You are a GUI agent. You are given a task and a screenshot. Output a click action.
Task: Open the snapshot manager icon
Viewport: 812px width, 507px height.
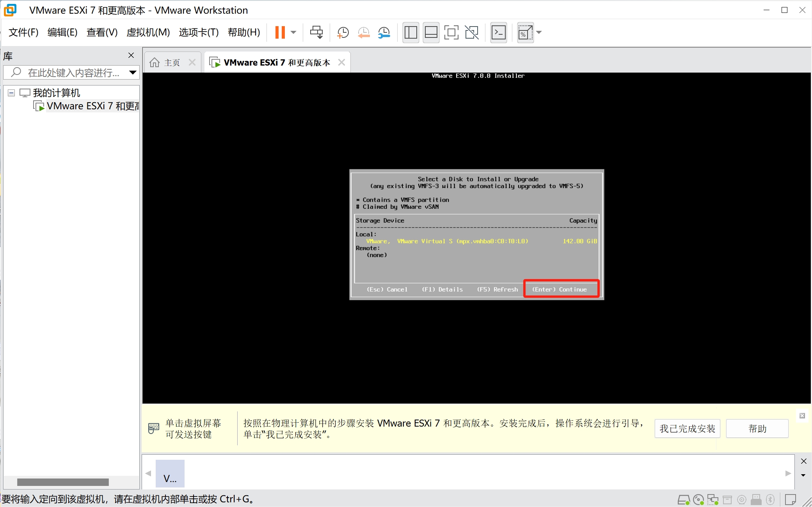[x=384, y=32]
